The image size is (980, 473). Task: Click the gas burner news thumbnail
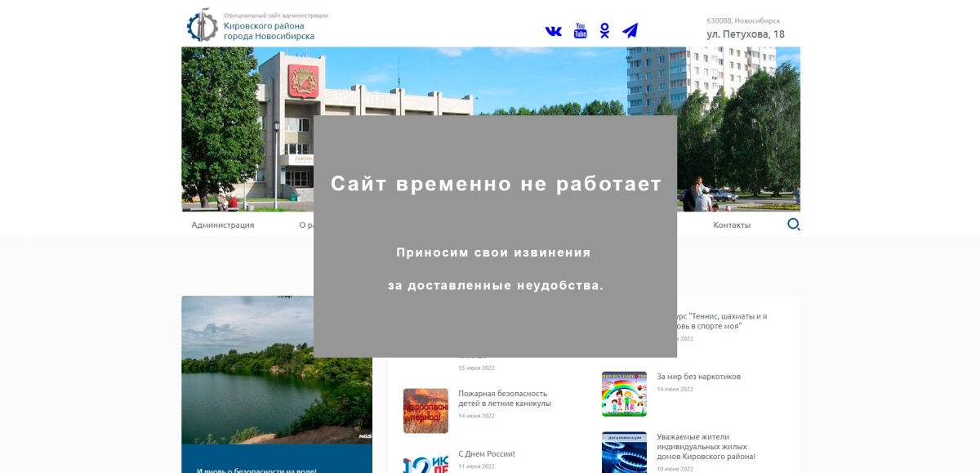(x=624, y=453)
